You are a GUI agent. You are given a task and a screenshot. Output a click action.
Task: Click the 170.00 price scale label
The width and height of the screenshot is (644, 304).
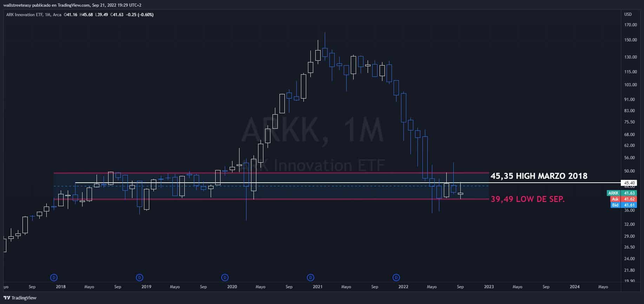click(630, 25)
